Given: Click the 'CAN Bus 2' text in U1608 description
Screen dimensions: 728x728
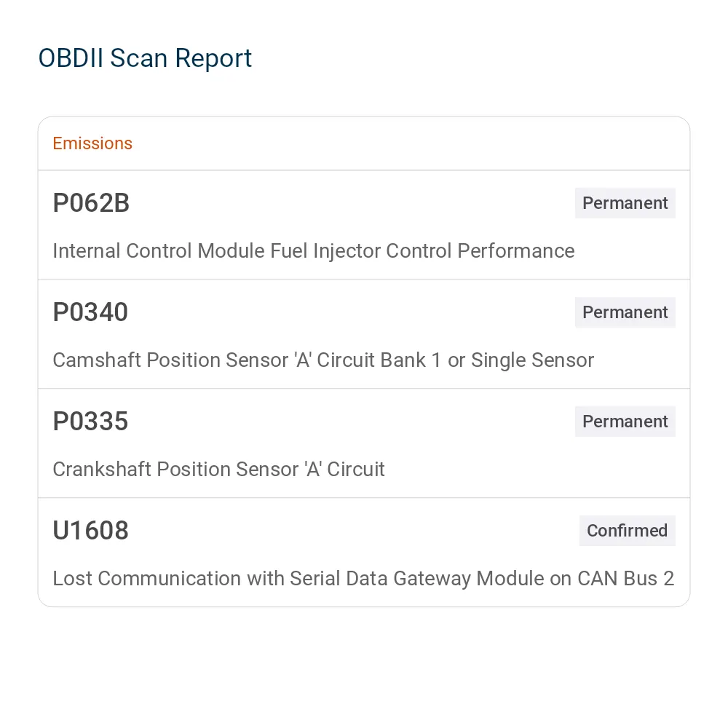Looking at the screenshot, I should click(625, 579).
